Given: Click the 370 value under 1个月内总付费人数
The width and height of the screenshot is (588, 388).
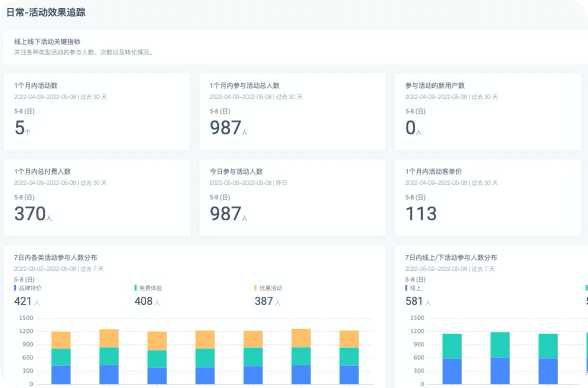Looking at the screenshot, I should (x=30, y=214).
